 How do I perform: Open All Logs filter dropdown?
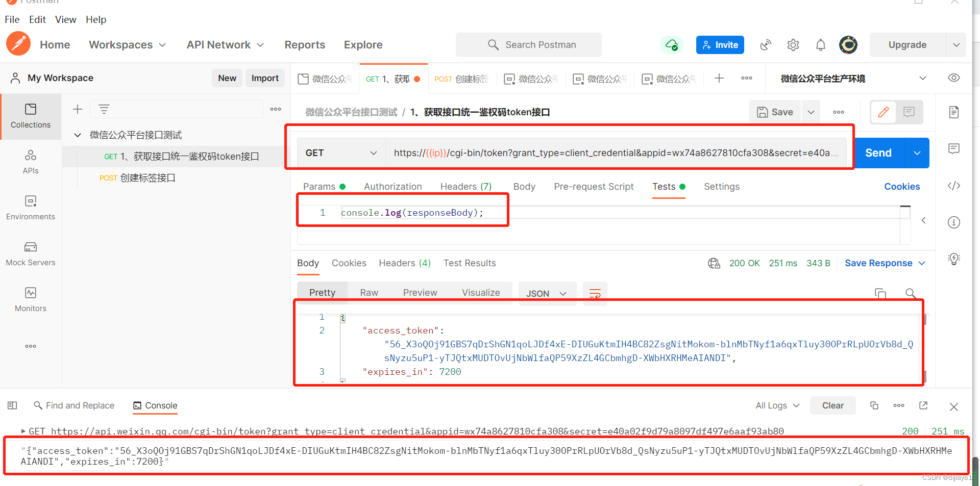(x=777, y=405)
